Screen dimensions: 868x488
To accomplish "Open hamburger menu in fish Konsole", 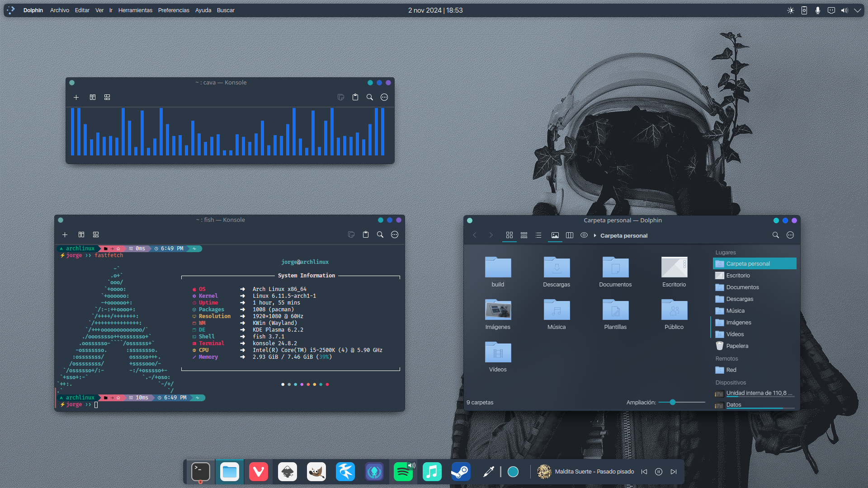I will coord(395,235).
